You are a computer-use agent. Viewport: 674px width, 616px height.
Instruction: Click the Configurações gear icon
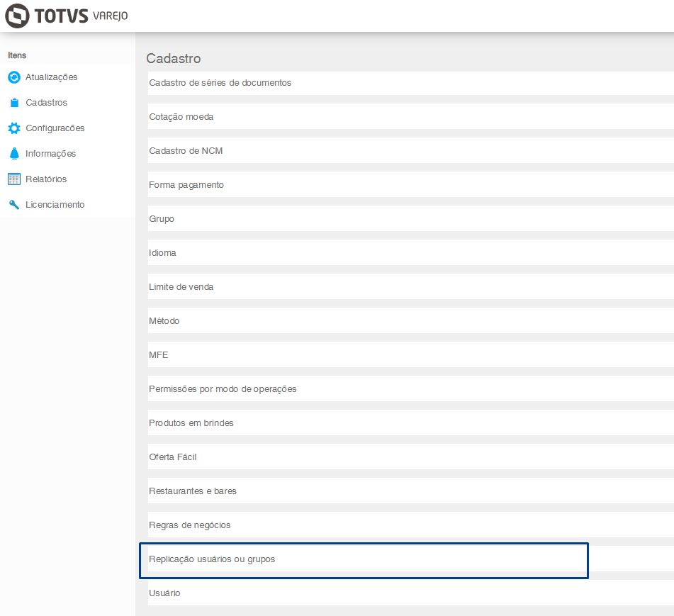coord(14,128)
